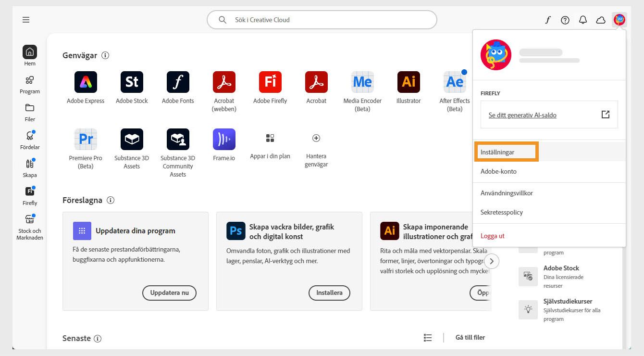Open Appar i din plan
This screenshot has height=356, width=644.
click(x=270, y=139)
